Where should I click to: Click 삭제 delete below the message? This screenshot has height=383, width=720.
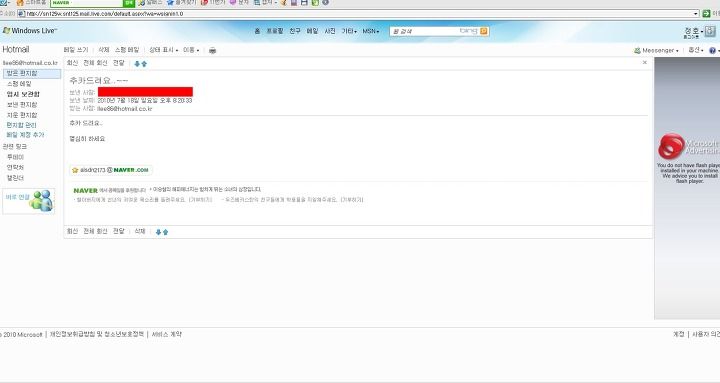[140, 231]
